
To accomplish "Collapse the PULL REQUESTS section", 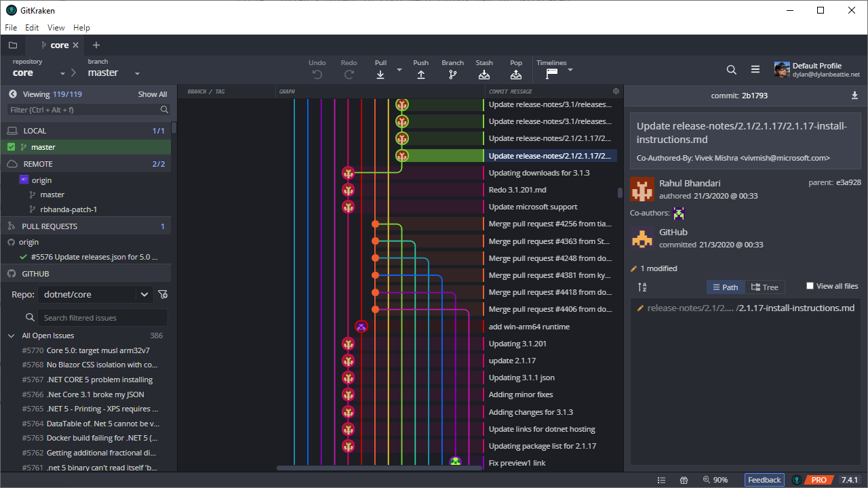I will tap(85, 226).
